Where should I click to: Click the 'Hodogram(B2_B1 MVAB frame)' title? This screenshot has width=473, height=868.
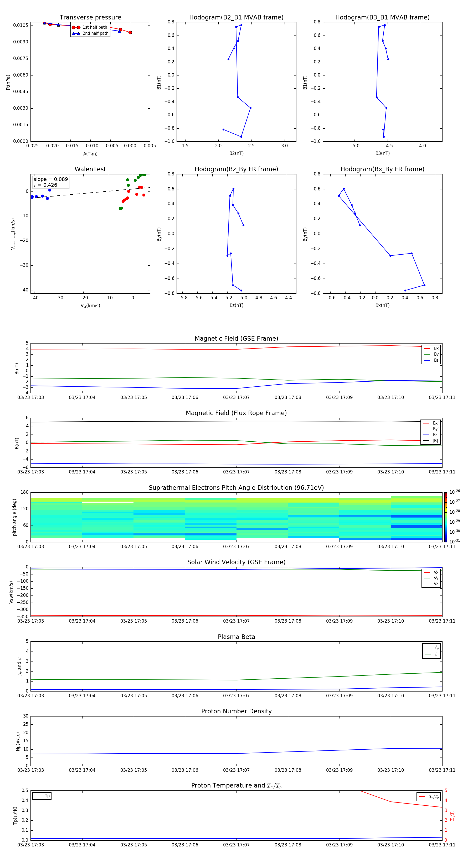(x=236, y=18)
